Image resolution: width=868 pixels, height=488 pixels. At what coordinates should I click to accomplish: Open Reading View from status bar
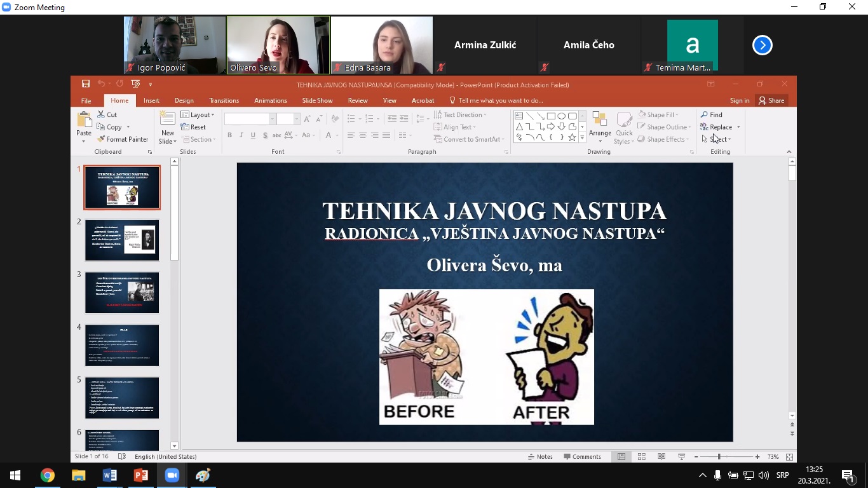[x=661, y=457]
